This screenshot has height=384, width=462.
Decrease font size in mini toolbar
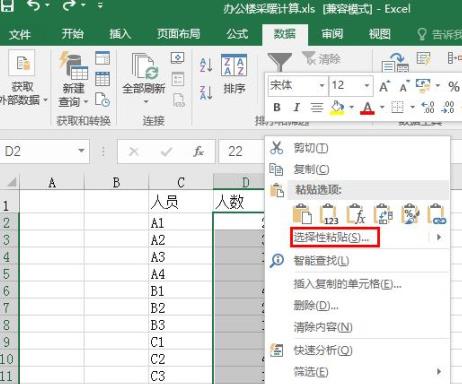pyautogui.click(x=404, y=86)
